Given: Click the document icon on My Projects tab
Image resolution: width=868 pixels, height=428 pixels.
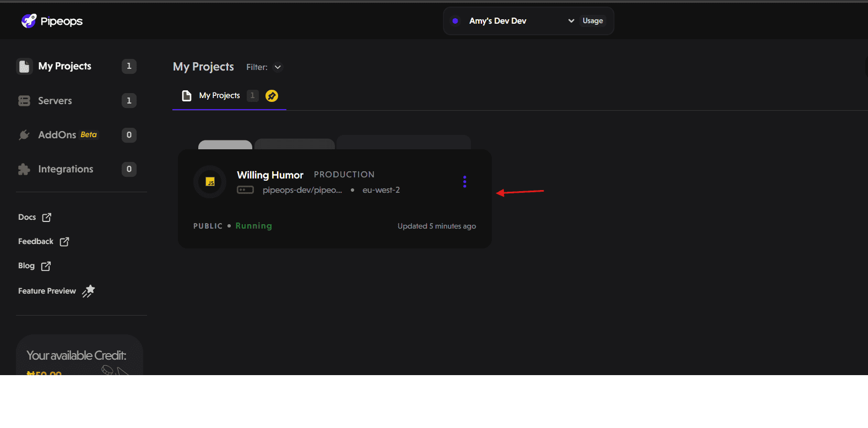Looking at the screenshot, I should [x=187, y=96].
